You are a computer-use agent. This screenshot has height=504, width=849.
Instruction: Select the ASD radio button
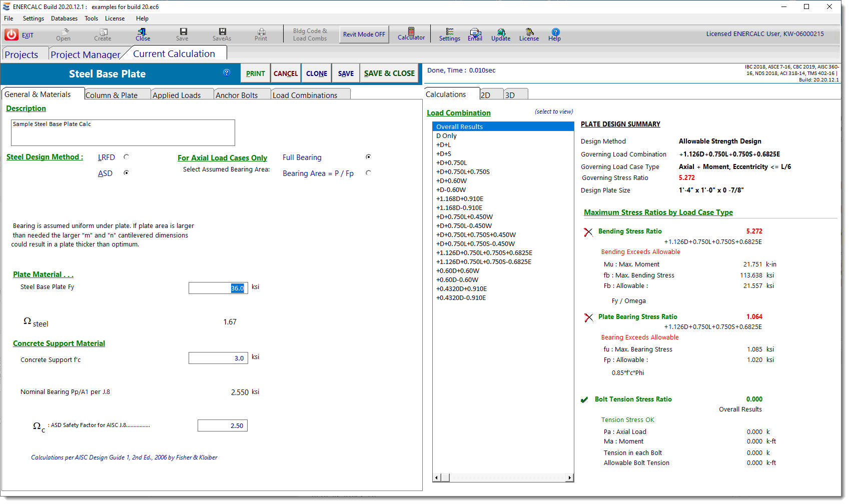[126, 172]
